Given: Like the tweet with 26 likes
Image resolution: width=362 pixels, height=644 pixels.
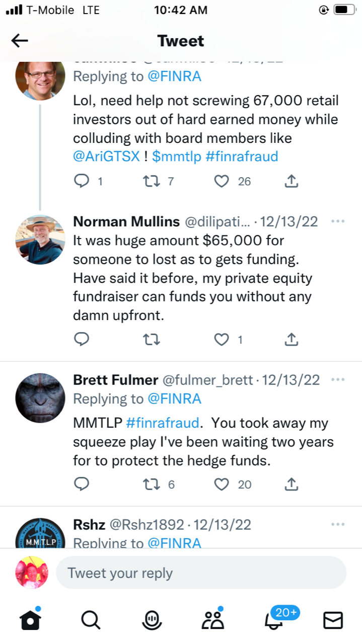Looking at the screenshot, I should 222,181.
